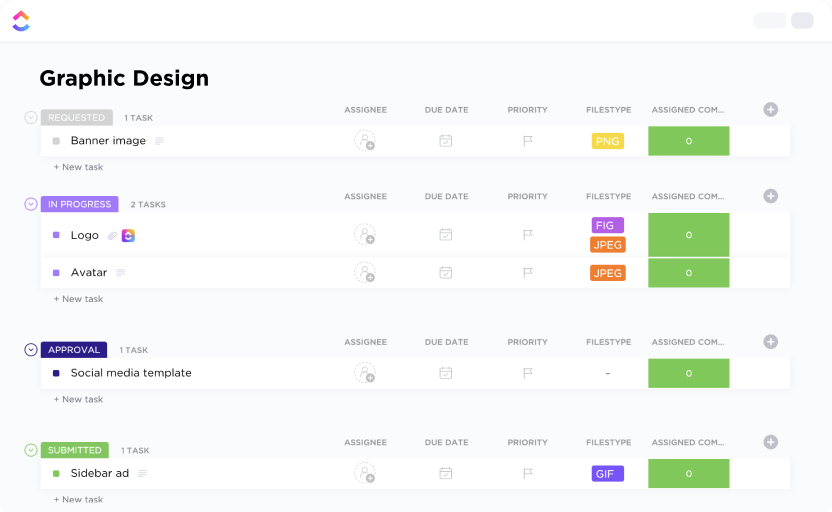Toggle status square of Logo task
832x512 pixels.
click(56, 235)
